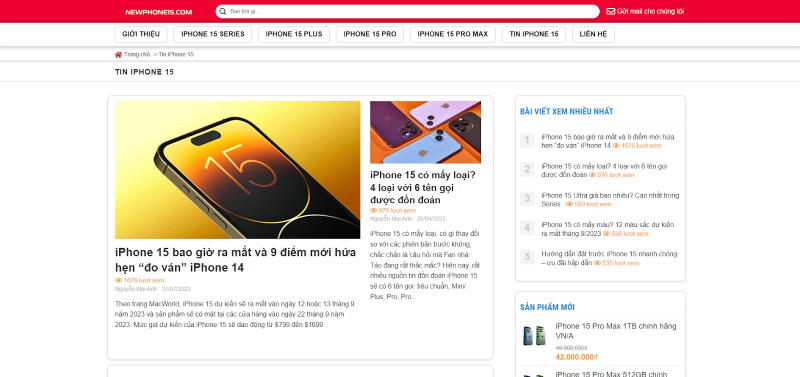Click eye icon next to 599 lượt xem
The width and height of the screenshot is (800, 377).
[x=569, y=204]
